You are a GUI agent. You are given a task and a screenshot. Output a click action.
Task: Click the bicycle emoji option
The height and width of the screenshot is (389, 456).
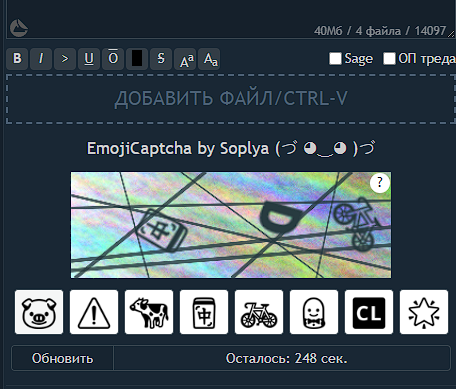[x=259, y=312]
